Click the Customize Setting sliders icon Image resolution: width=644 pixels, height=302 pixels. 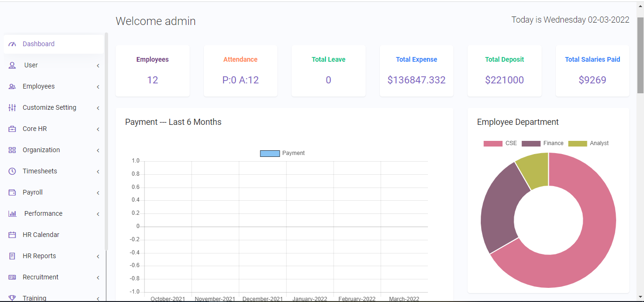click(12, 108)
